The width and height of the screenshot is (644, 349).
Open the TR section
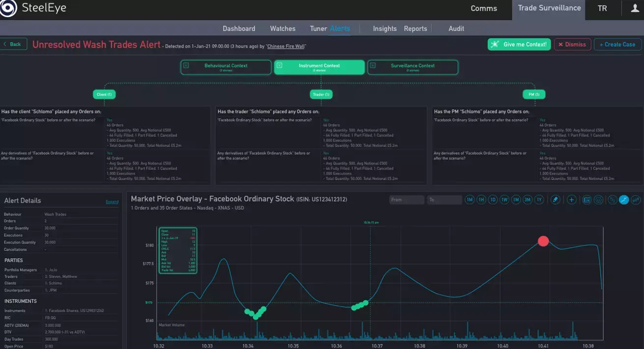(602, 8)
